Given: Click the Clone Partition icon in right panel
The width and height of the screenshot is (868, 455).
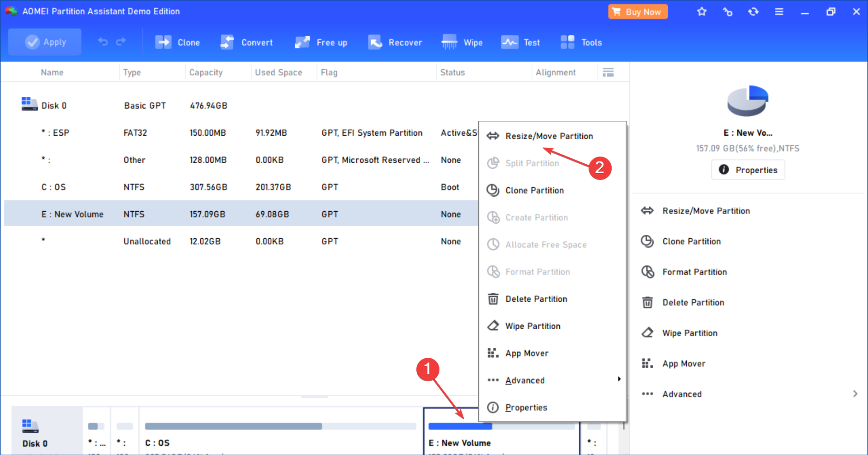Looking at the screenshot, I should [x=647, y=242].
